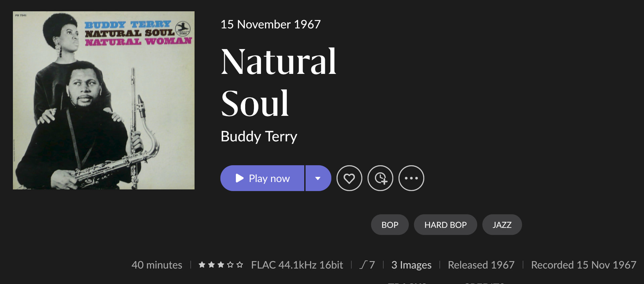Set rating to the third star

pos(221,265)
